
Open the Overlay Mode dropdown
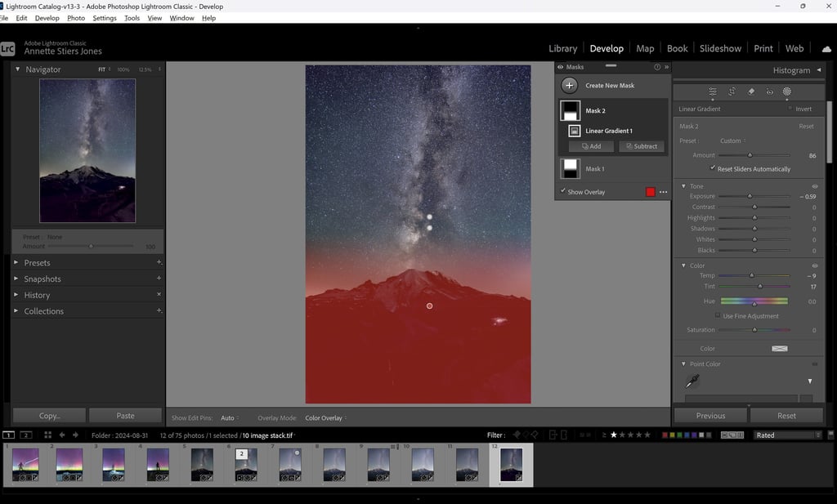325,418
